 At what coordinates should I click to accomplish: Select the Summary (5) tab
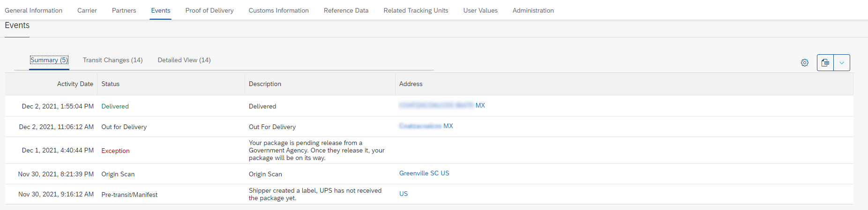(x=49, y=60)
